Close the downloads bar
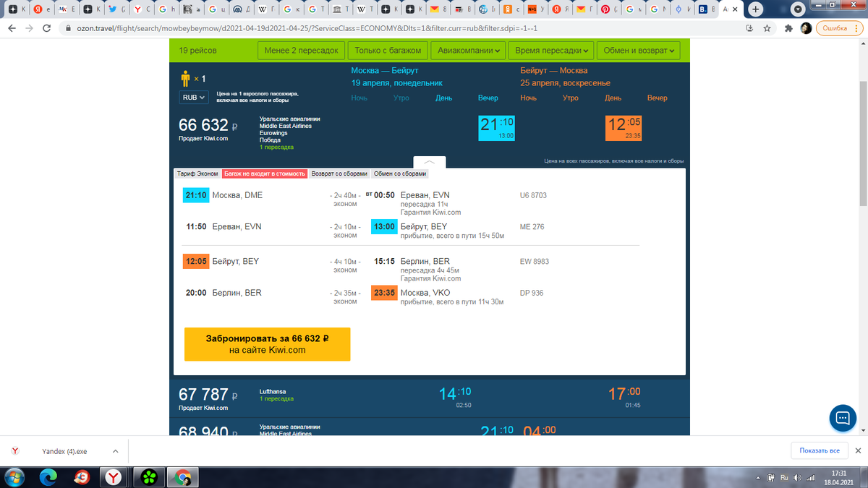 point(857,450)
